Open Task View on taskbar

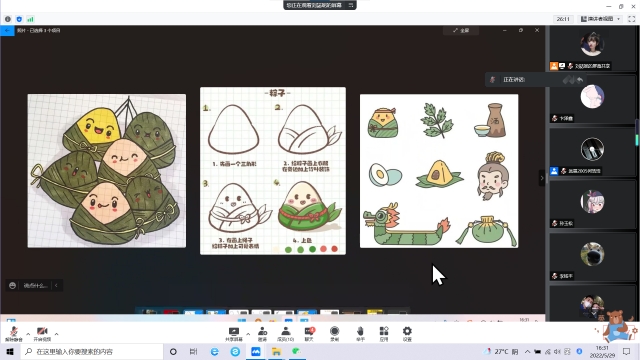[193, 351]
